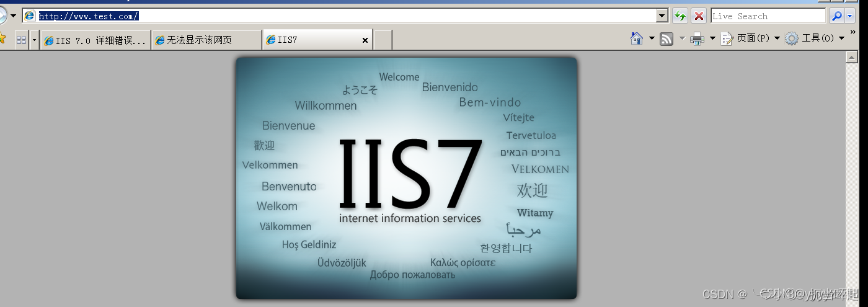
Task: Click the http://www.test.com/ address field
Action: pyautogui.click(x=346, y=16)
